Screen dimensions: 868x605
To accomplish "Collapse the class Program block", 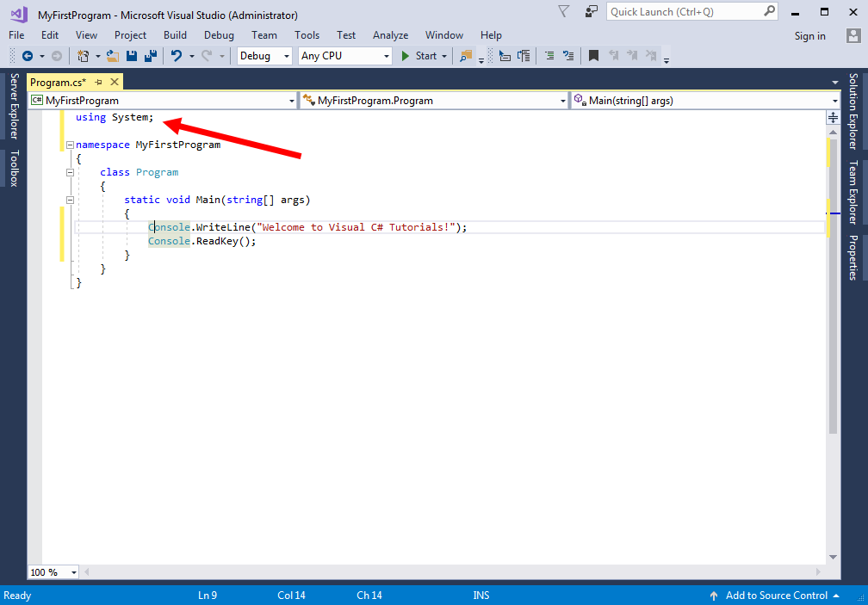I will [x=70, y=172].
